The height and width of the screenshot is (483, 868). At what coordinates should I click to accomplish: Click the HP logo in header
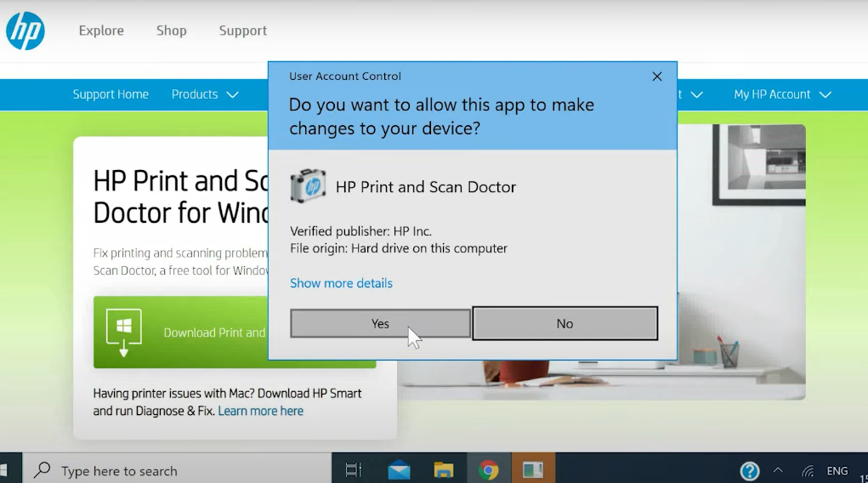[x=25, y=31]
